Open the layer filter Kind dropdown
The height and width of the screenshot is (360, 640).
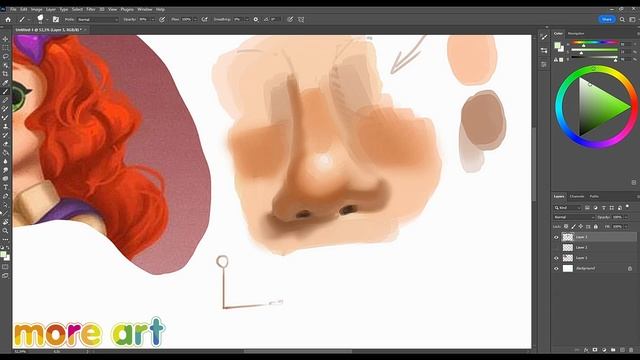(567, 208)
